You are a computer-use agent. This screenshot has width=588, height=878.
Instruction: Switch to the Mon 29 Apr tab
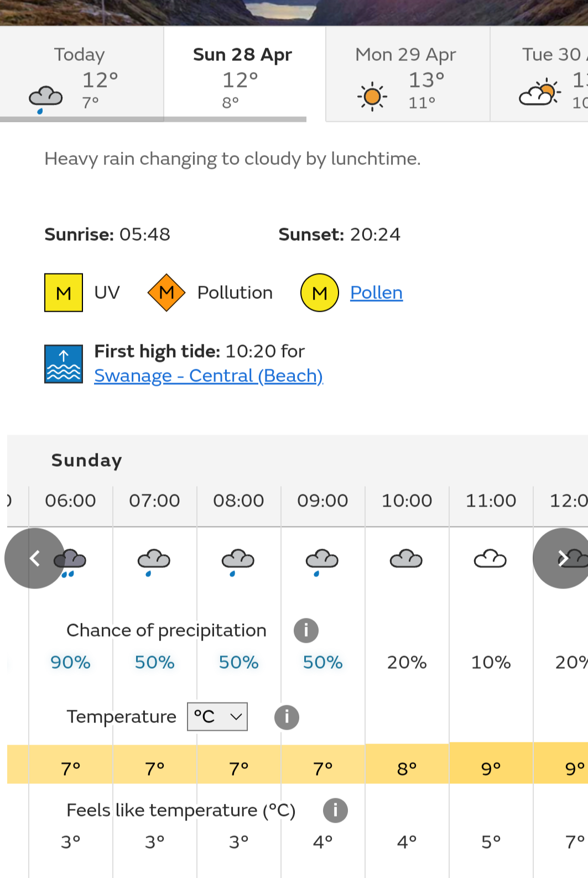(x=408, y=74)
